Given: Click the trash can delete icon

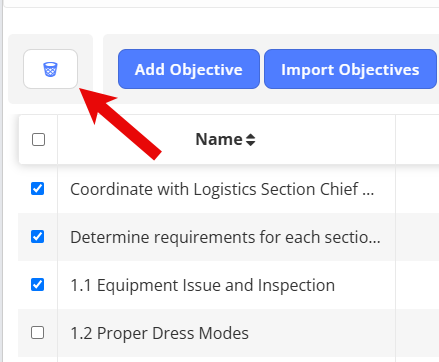Looking at the screenshot, I should point(50,69).
